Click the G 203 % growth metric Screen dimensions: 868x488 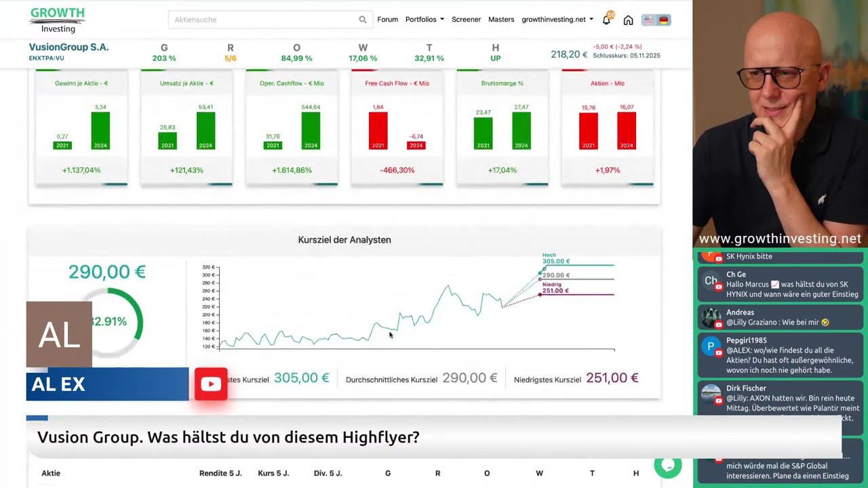(x=164, y=53)
